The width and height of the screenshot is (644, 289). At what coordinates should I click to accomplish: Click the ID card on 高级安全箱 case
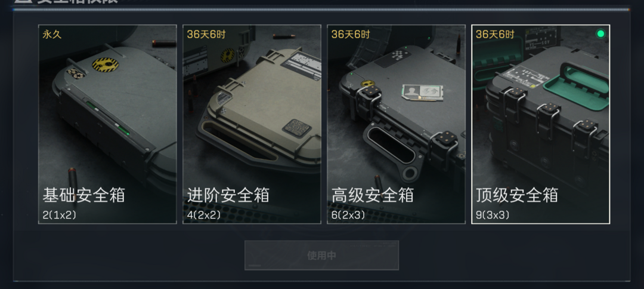tap(423, 93)
